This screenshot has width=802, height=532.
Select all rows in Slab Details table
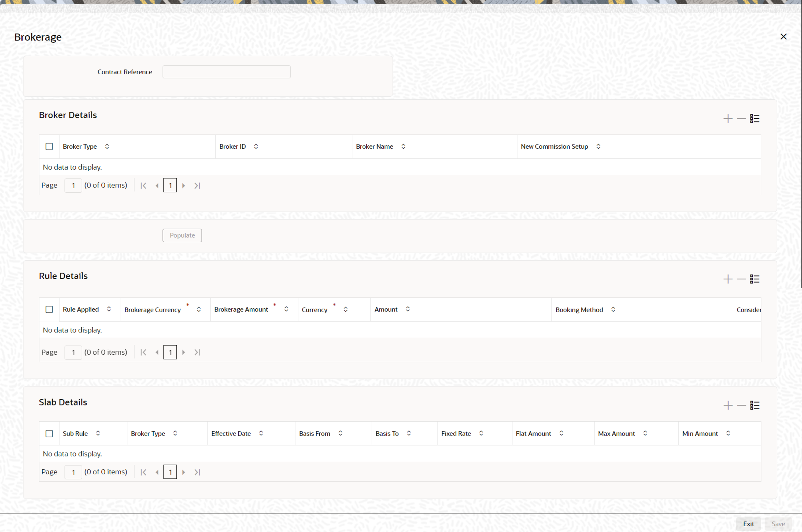tap(49, 434)
